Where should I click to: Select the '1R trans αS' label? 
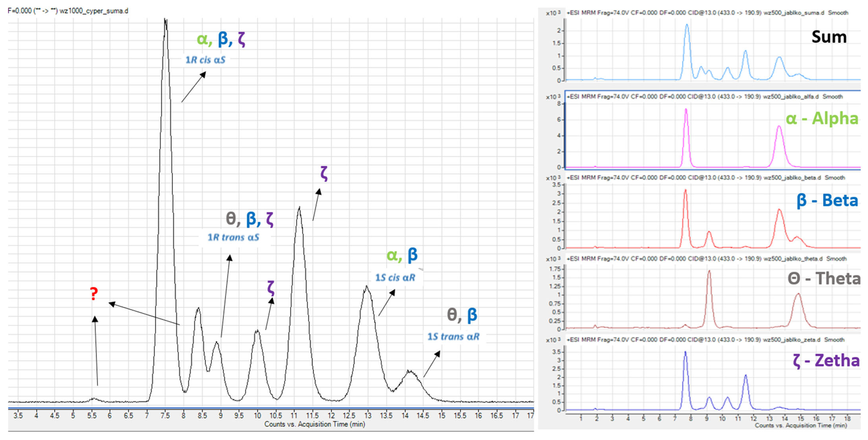pyautogui.click(x=233, y=237)
